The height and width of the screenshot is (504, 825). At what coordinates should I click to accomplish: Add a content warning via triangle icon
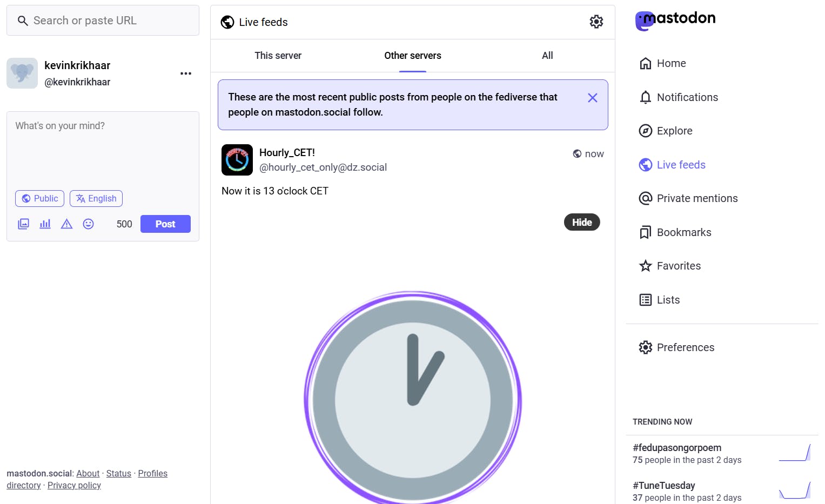click(66, 224)
